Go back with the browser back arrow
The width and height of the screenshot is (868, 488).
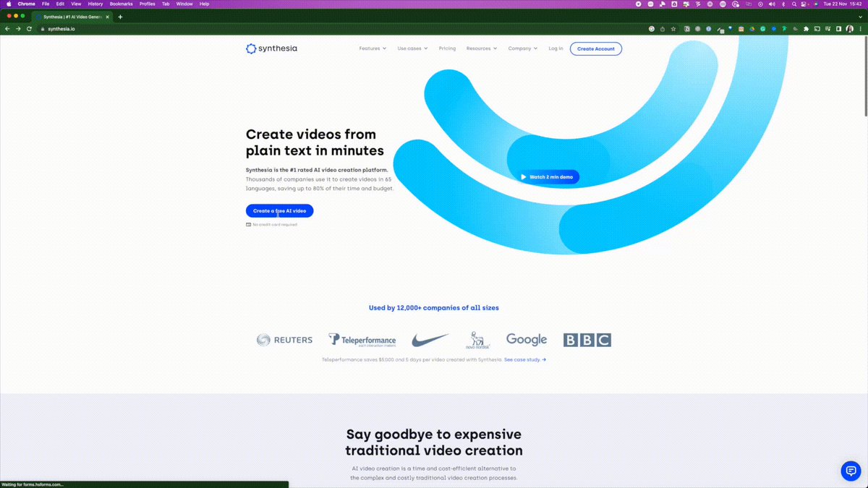(x=7, y=29)
